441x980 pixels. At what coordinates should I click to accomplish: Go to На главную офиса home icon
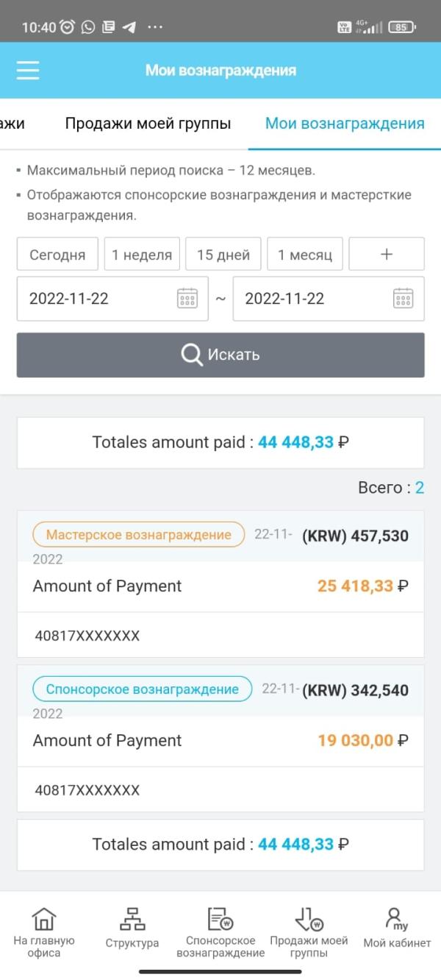click(x=44, y=919)
